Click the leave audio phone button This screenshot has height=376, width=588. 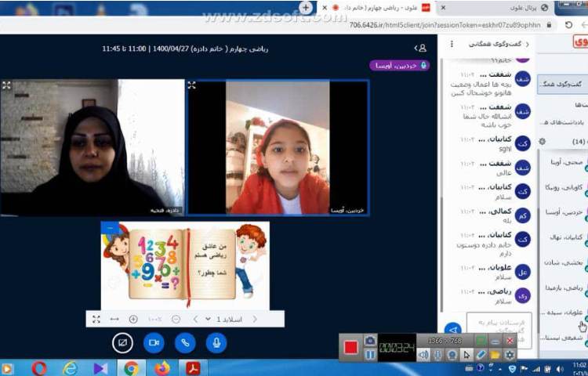coord(185,342)
